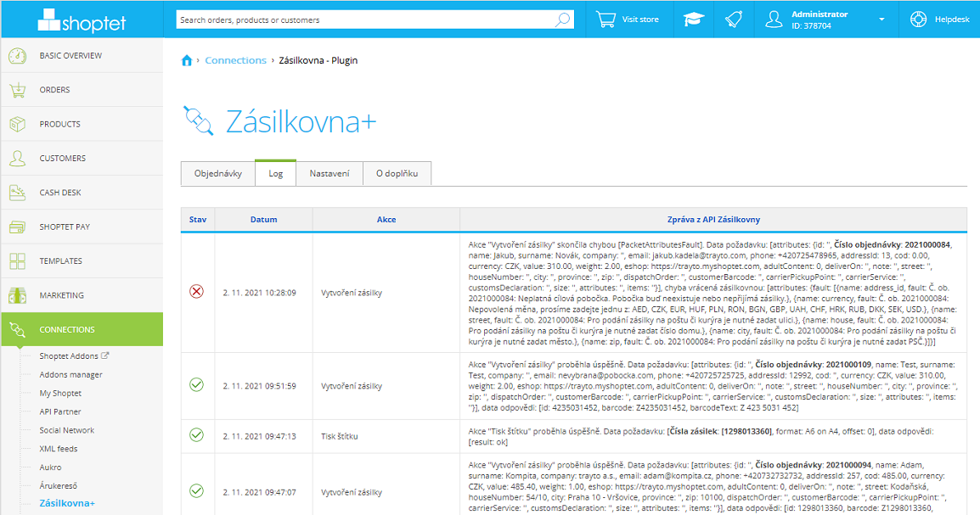Select the Log tab
The image size is (980, 515).
(276, 173)
